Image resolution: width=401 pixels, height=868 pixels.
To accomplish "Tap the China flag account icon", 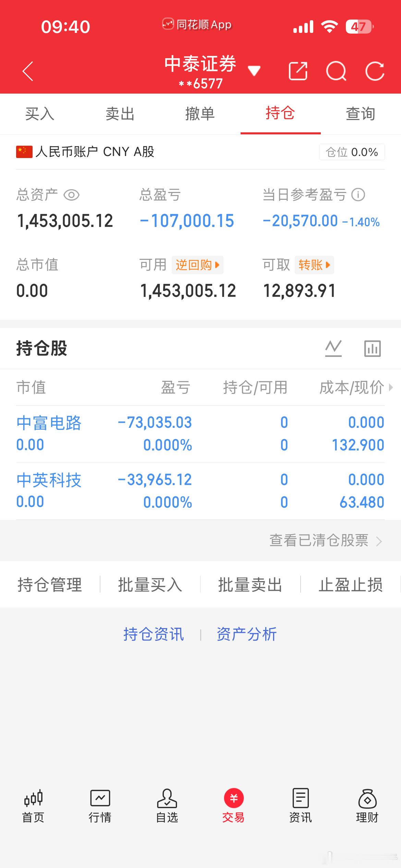I will [x=24, y=152].
